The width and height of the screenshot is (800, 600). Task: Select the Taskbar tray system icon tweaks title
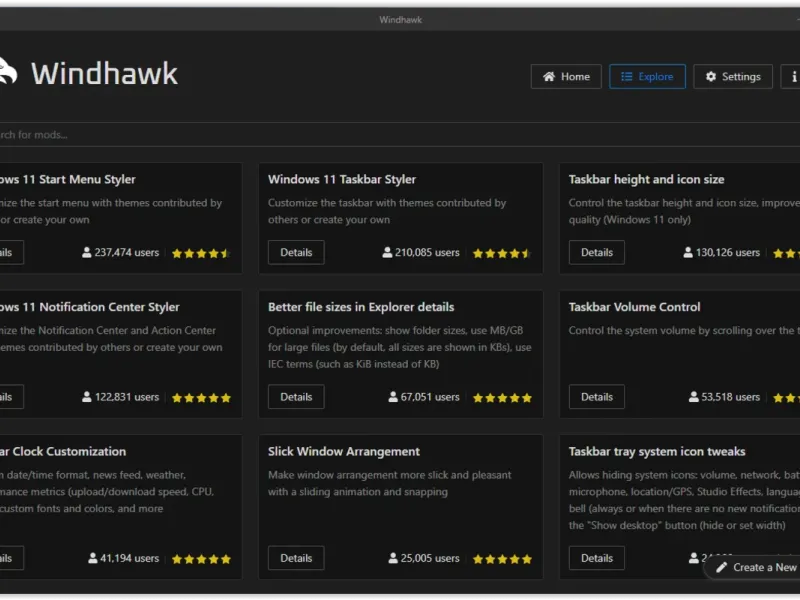coord(657,452)
